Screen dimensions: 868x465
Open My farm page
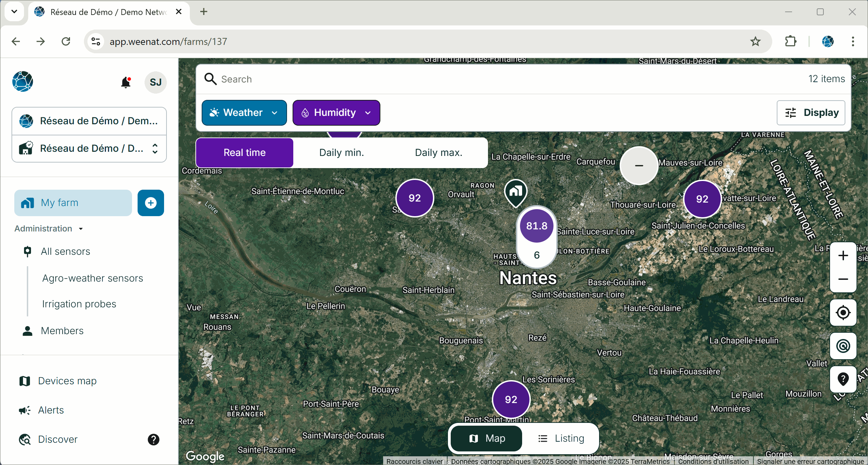click(x=73, y=203)
